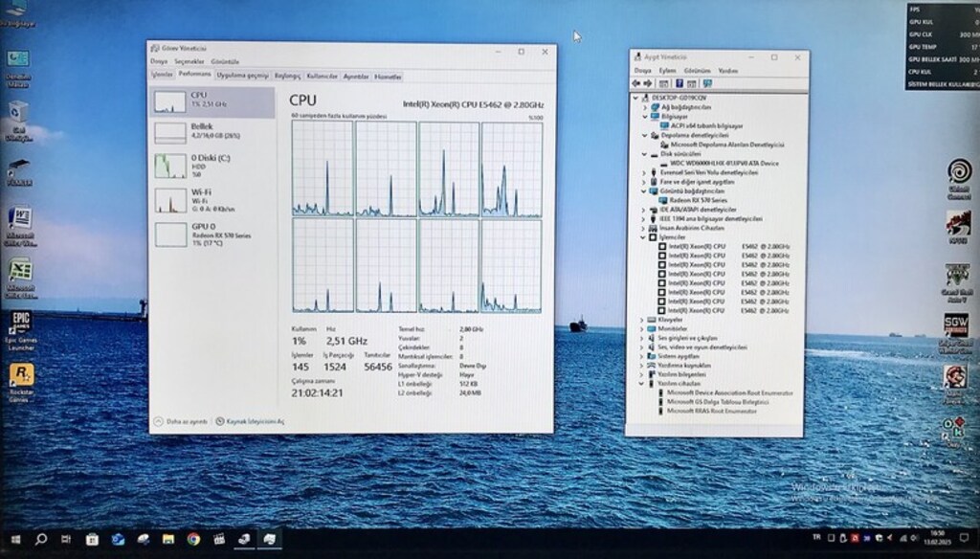
Task: Open Epic Games Launcher desktop icon
Action: pos(21,331)
